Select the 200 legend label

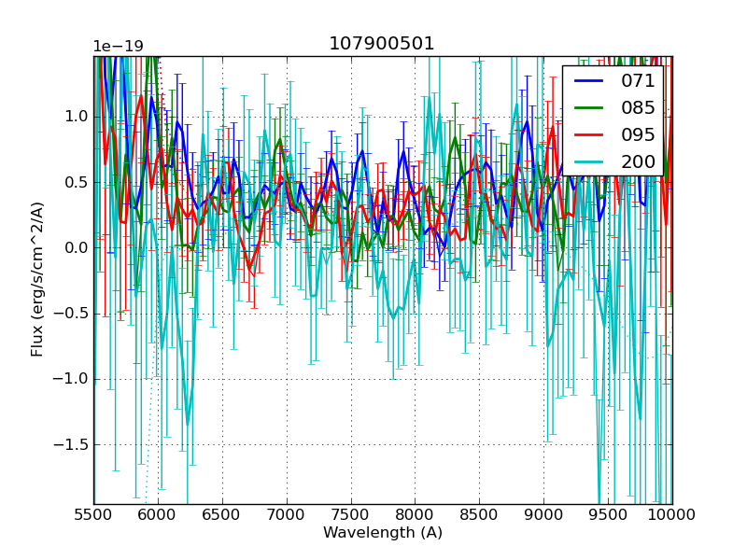click(638, 162)
